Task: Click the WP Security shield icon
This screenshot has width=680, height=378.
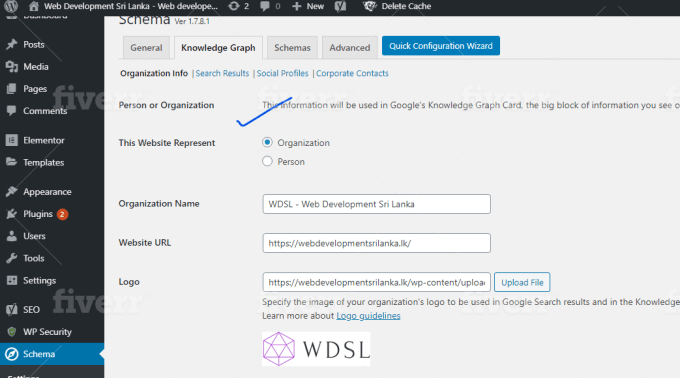Action: coord(12,332)
